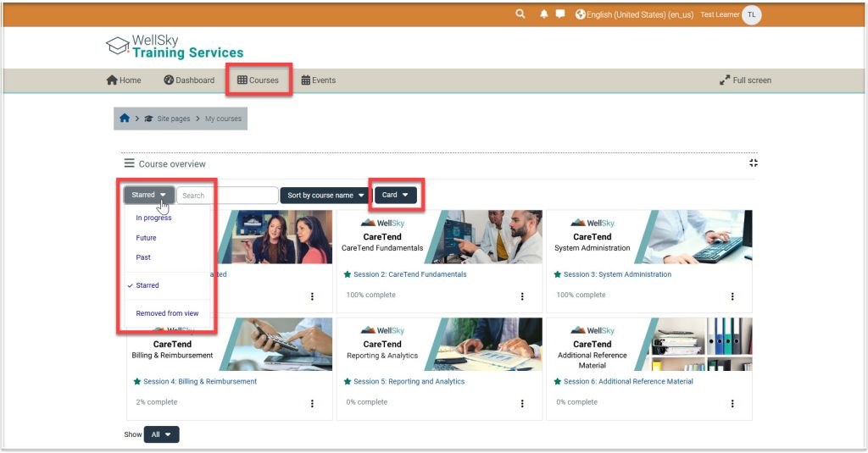Click the Course overview heading text

pyautogui.click(x=172, y=163)
